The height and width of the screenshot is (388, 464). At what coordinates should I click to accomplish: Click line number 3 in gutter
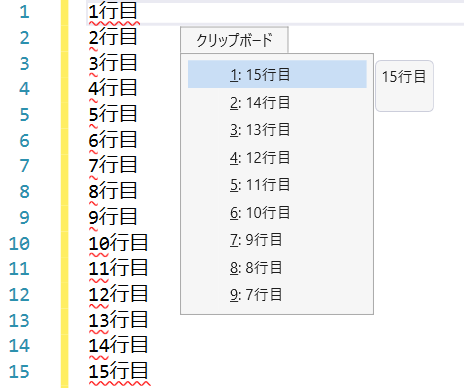click(24, 63)
